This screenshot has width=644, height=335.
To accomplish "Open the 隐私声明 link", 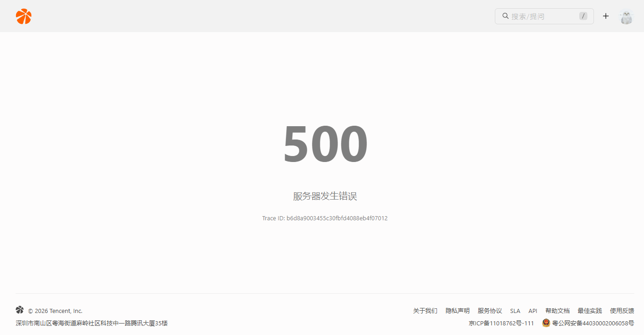I will pyautogui.click(x=458, y=311).
